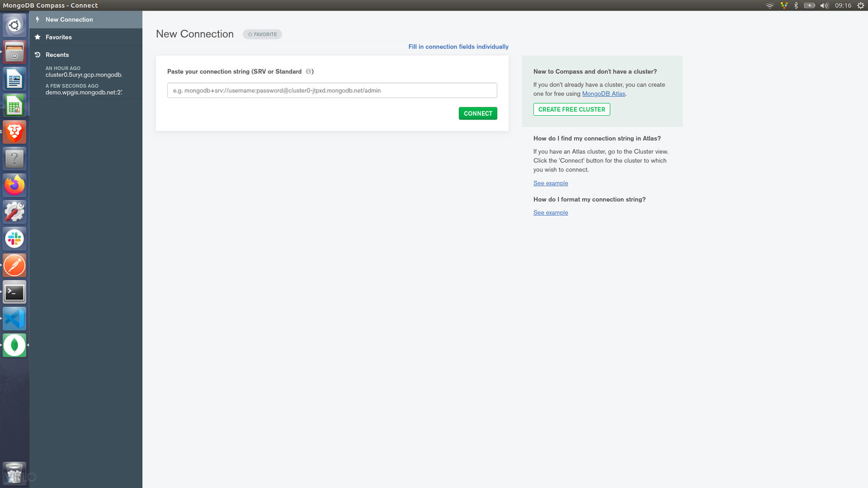Open the Help question mark dock icon
The width and height of the screenshot is (868, 488).
pos(14,159)
